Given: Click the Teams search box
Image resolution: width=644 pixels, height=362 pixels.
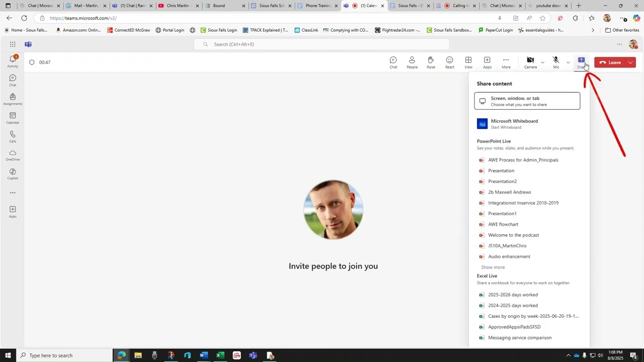Looking at the screenshot, I should click(x=322, y=44).
